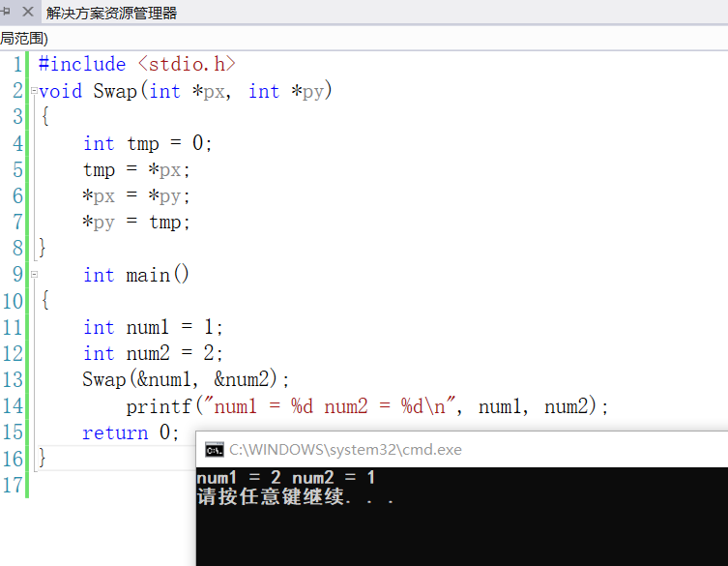Click the C:\WINDOWS\system32\cmd.exe title bar

462,449
